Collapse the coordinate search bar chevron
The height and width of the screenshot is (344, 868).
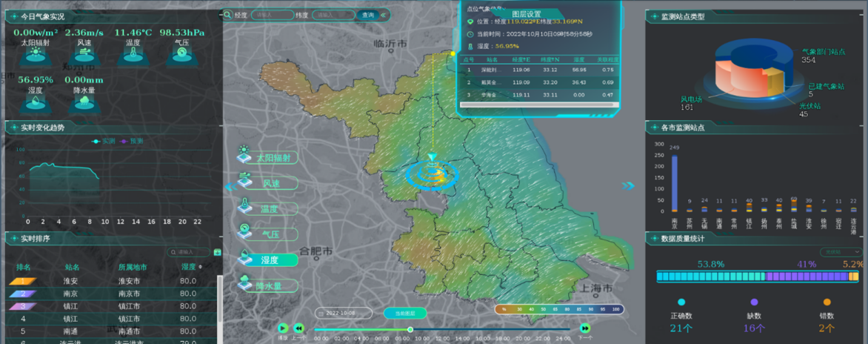(383, 15)
